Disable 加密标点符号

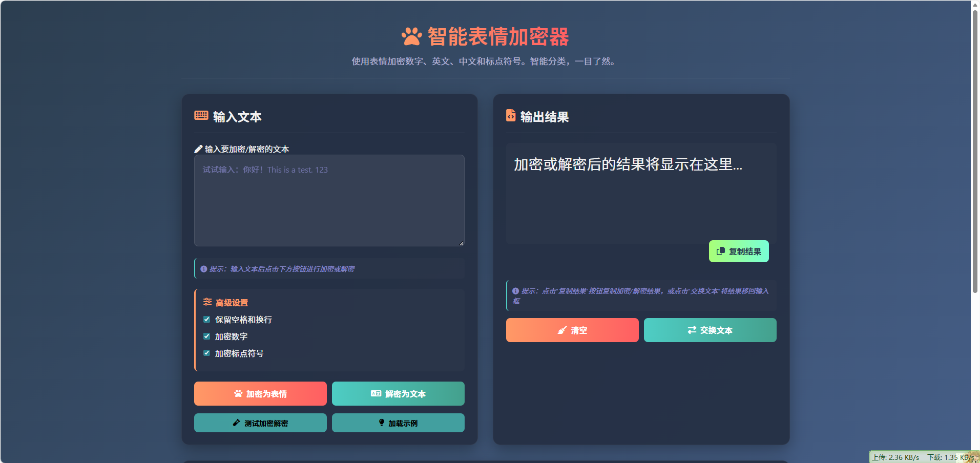pyautogui.click(x=207, y=353)
